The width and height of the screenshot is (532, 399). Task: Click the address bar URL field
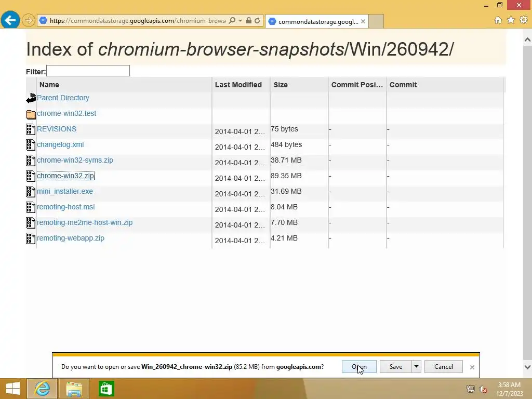coord(137,21)
